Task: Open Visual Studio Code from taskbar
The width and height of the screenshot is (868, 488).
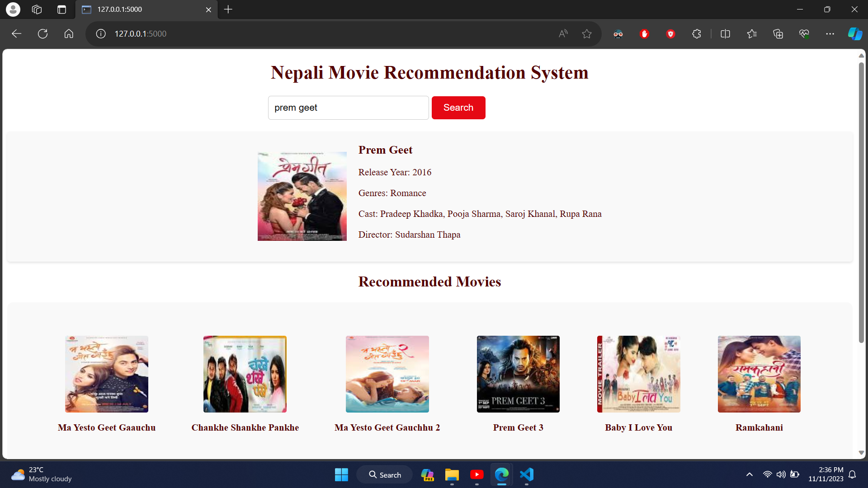Action: (527, 474)
